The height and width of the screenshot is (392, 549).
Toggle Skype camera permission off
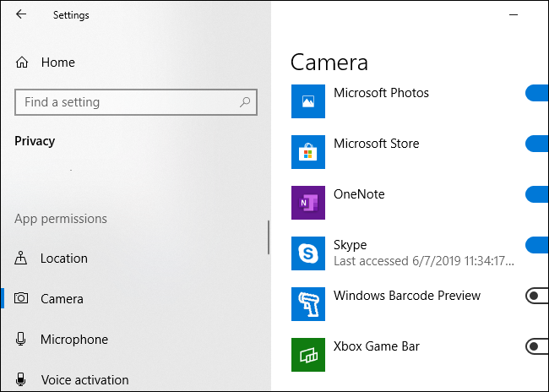coord(537,245)
